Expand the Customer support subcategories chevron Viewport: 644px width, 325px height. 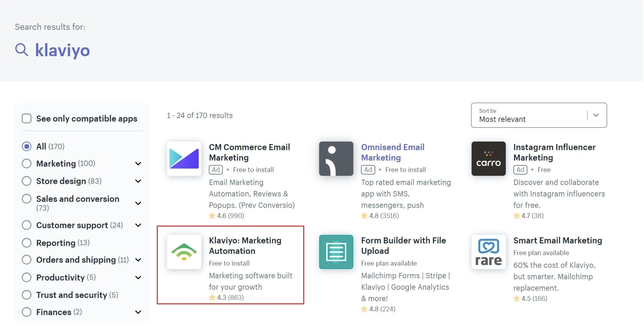(138, 225)
